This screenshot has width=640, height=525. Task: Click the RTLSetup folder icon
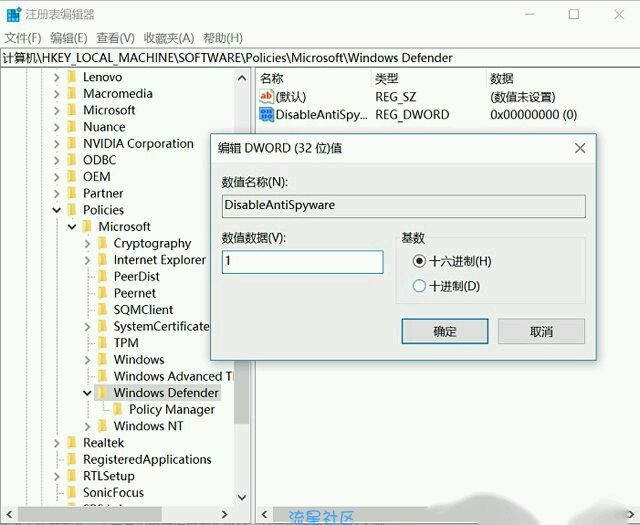click(72, 476)
